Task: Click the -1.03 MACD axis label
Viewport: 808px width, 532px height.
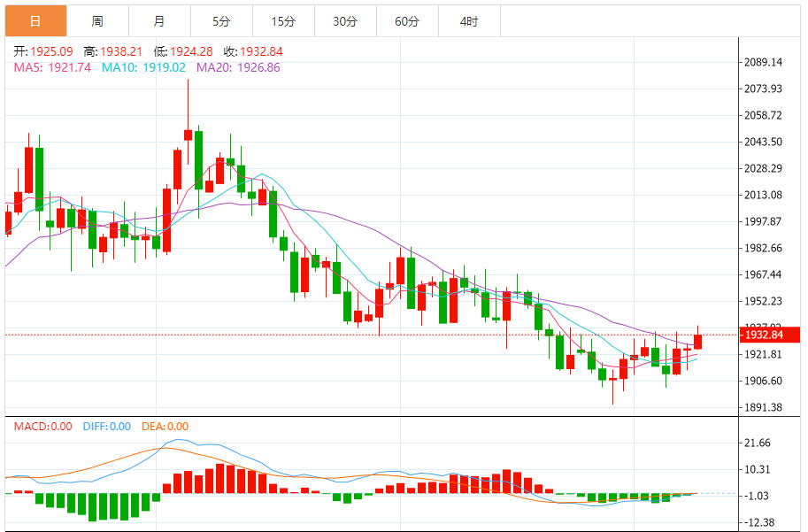Action: coord(758,496)
